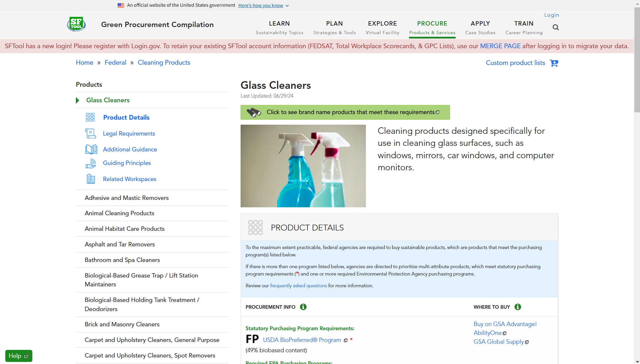Click the Custom product lists cart icon
Viewport: 640px width, 364px height.
coord(554,63)
